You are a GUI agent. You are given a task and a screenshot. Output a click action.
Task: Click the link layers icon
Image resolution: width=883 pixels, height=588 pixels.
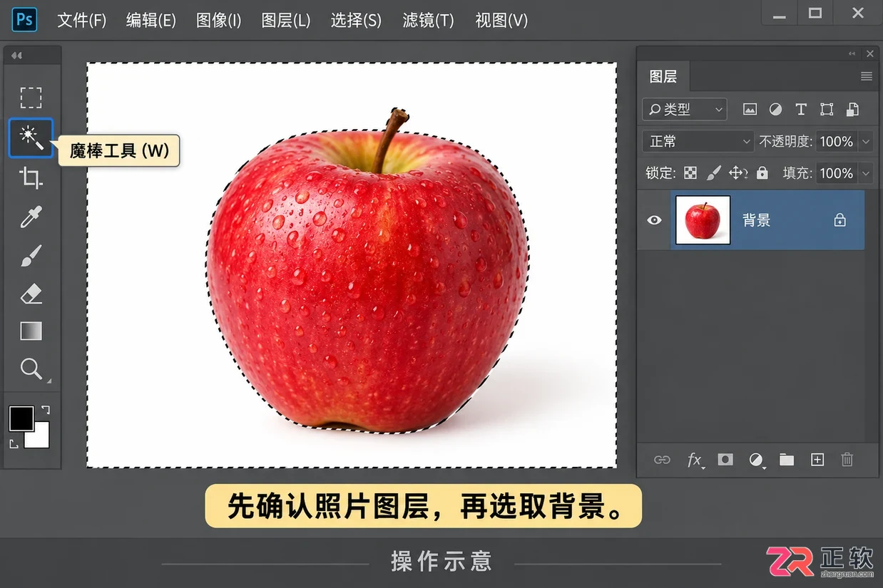(663, 460)
